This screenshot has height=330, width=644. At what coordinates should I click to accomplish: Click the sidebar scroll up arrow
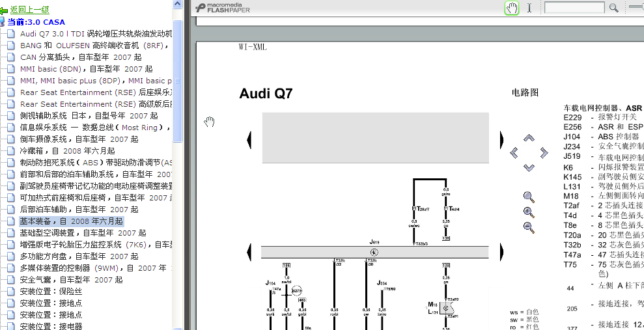(177, 4)
